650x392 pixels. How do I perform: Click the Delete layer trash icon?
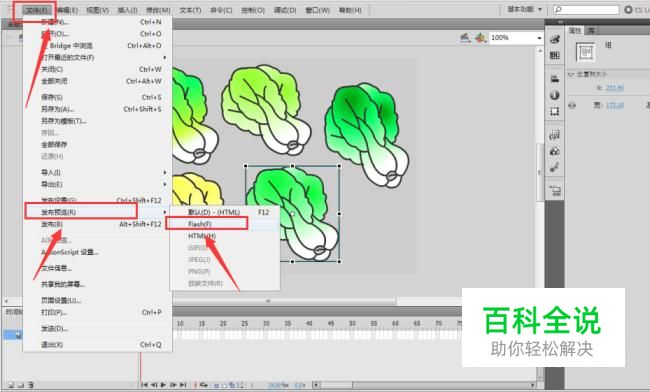31,385
